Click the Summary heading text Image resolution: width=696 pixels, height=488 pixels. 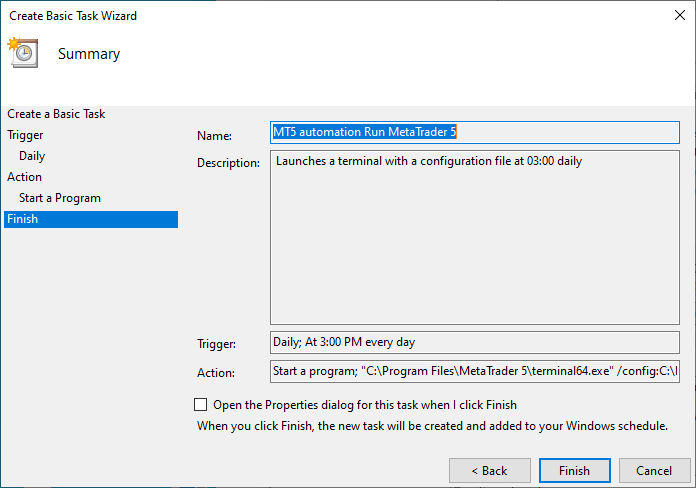point(89,54)
